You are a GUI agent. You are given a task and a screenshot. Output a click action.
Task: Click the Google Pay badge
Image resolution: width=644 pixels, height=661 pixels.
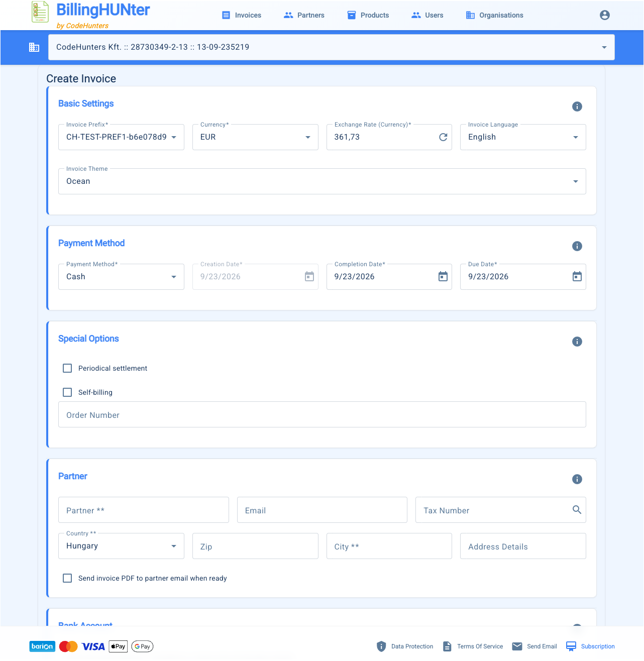[142, 646]
